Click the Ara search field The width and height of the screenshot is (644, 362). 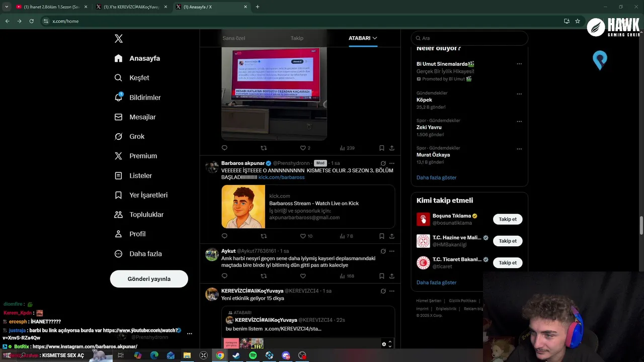(469, 38)
